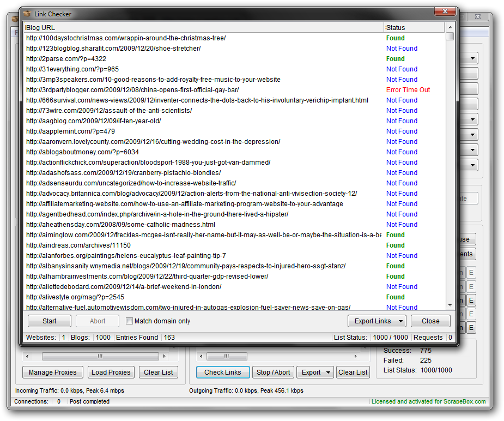
Task: Select the aliettedebodard.com URL row
Action: point(234,286)
